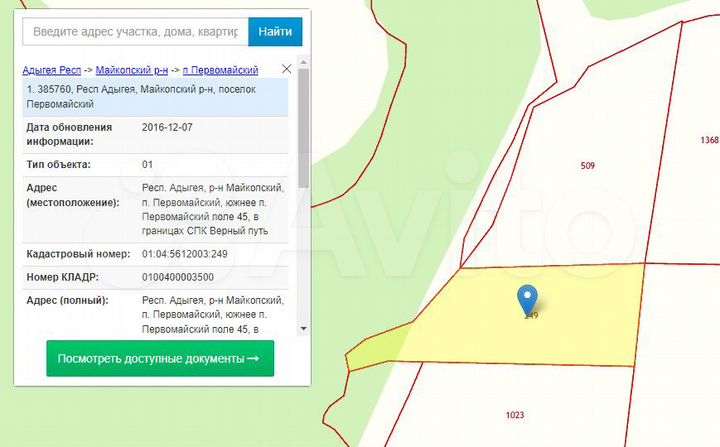Click cadastral number 01:04:5612003:249
Viewport: 720px width, 447px height.
pos(185,254)
